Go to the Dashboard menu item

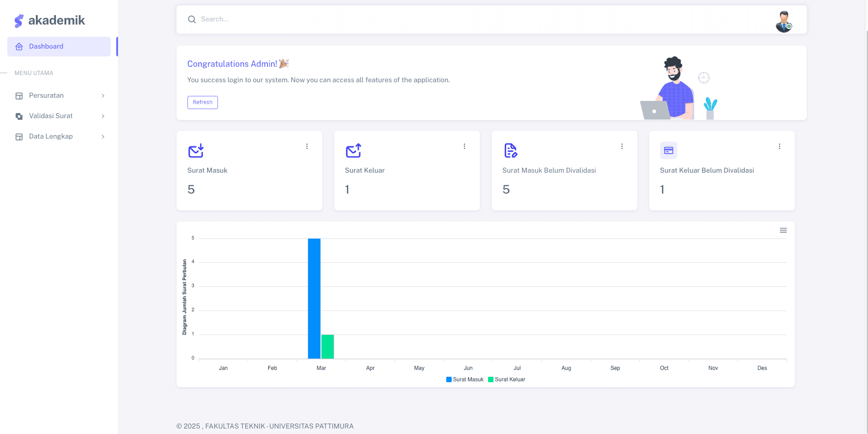tap(59, 46)
